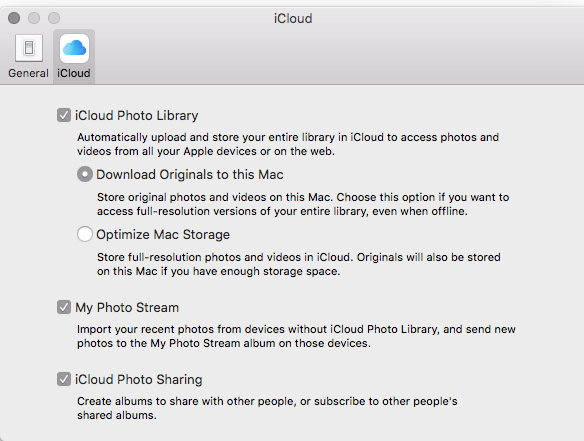Switch to the General tab label
The height and width of the screenshot is (441, 584).
(28, 73)
